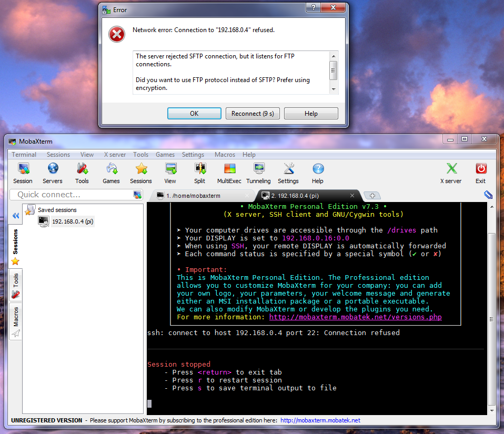Click Reconnect button in Error dialog
Image resolution: width=504 pixels, height=434 pixels.
pos(253,114)
